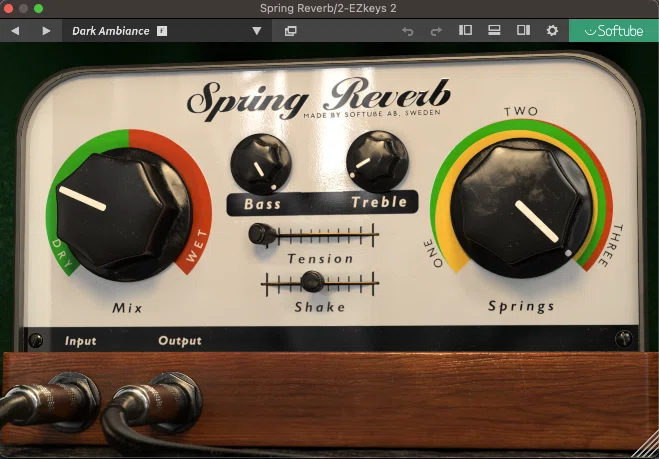Redo the last change

point(436,31)
